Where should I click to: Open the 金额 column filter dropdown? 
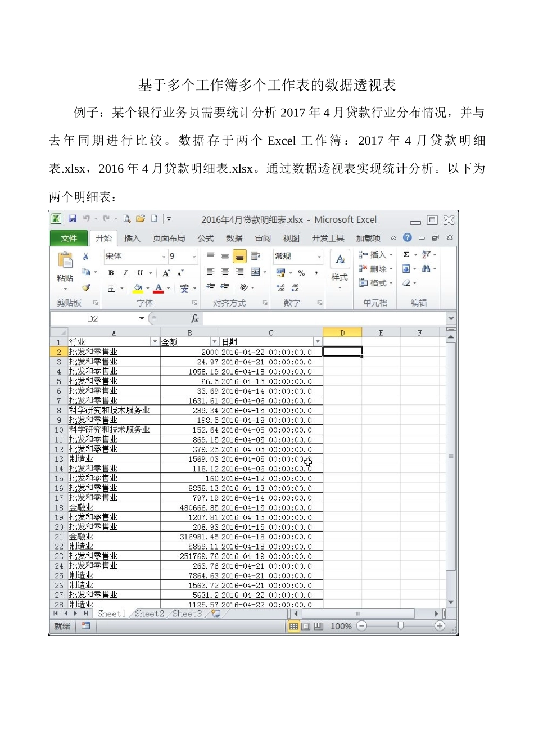click(214, 342)
